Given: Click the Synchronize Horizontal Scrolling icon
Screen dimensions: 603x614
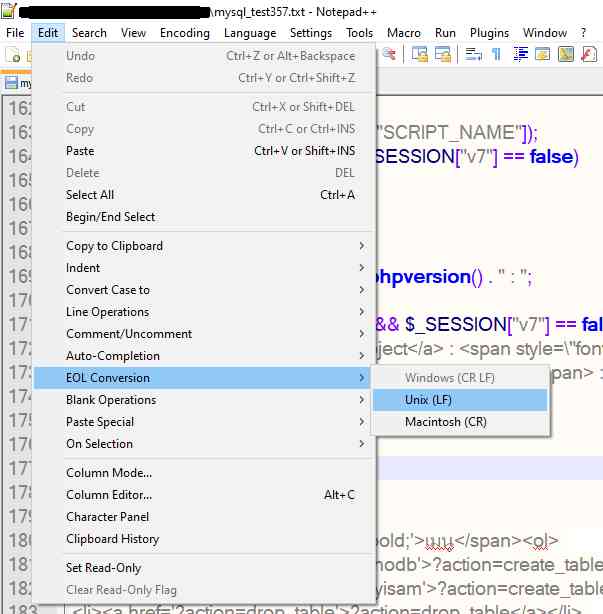Looking at the screenshot, I should pyautogui.click(x=442, y=55).
